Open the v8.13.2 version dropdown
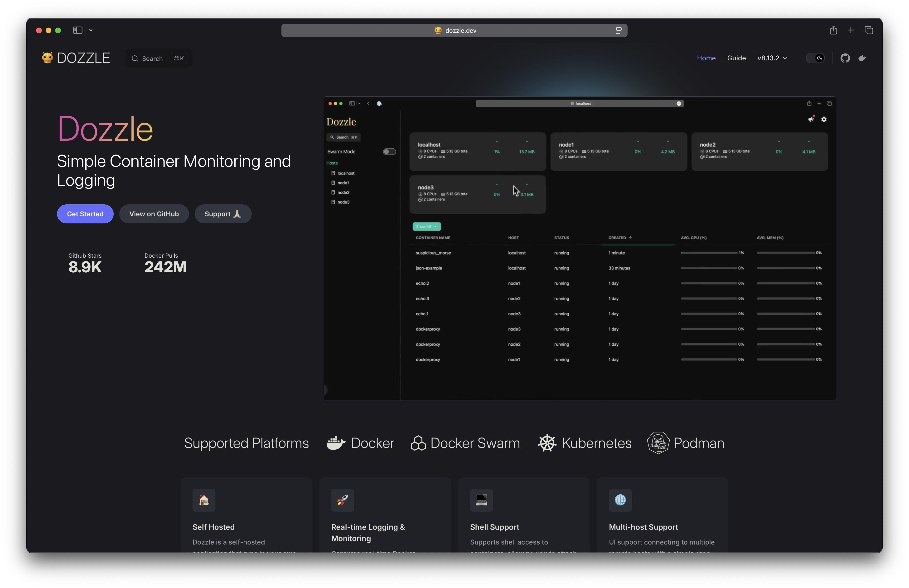This screenshot has height=588, width=909. [x=772, y=58]
